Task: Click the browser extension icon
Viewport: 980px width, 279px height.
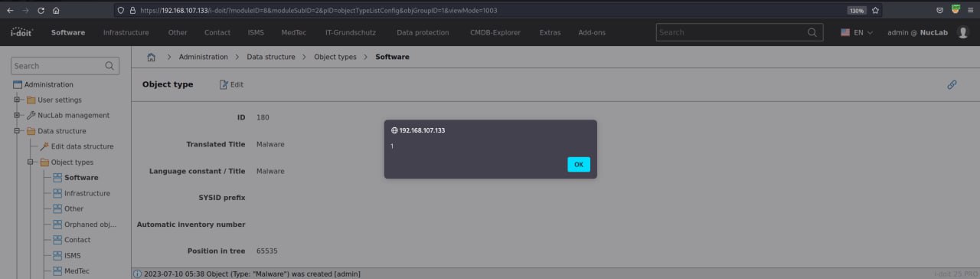Action: pos(955,10)
